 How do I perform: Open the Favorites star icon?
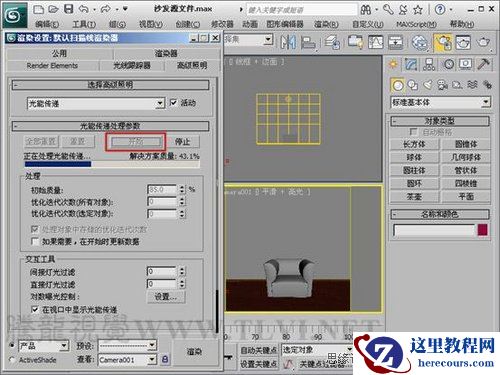pyautogui.click(x=418, y=10)
